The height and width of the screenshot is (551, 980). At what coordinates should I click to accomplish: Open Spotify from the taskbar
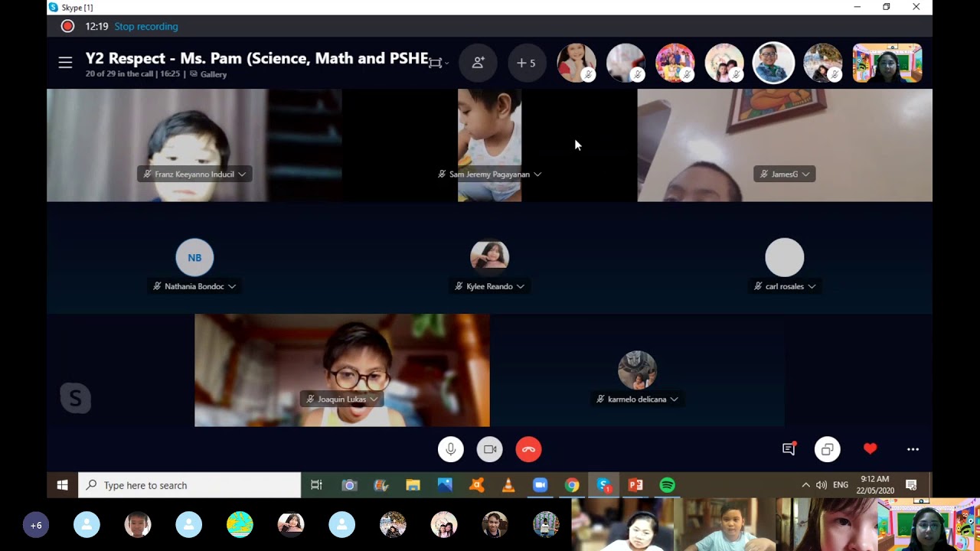[668, 485]
